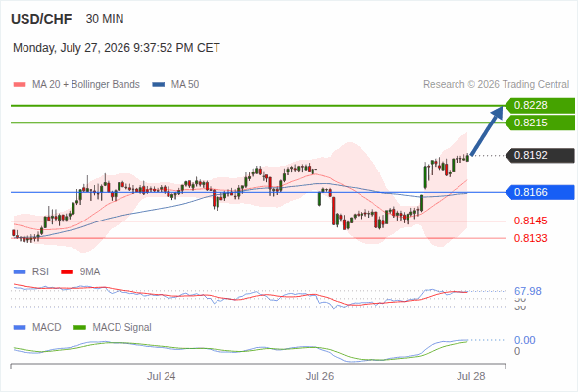Click the MA 50 legend label

185,85
